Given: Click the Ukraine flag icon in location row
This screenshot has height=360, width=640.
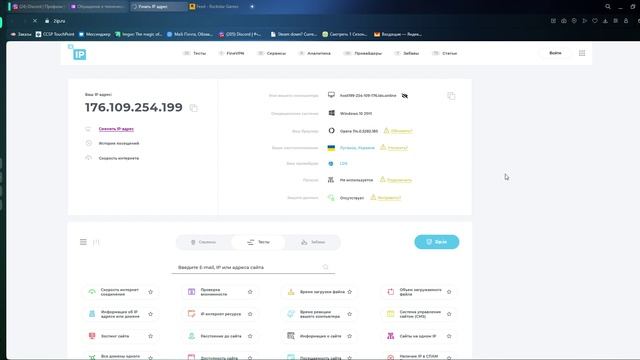Looking at the screenshot, I should click(x=331, y=148).
